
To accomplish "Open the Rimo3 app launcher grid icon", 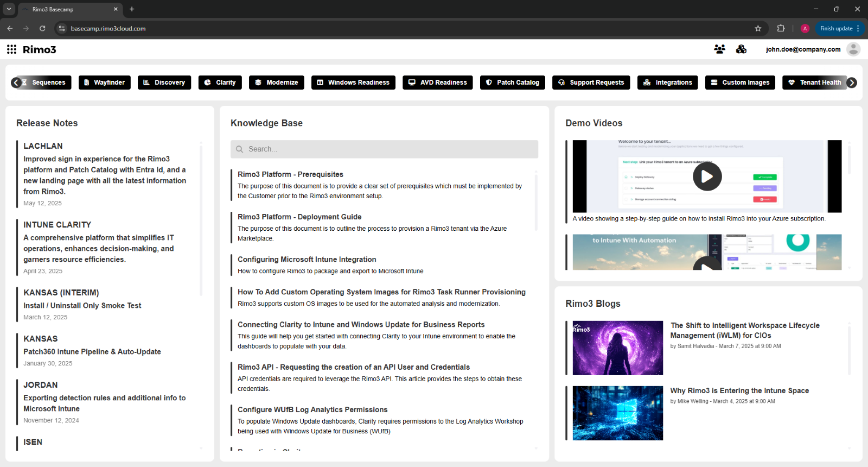I will (x=11, y=49).
